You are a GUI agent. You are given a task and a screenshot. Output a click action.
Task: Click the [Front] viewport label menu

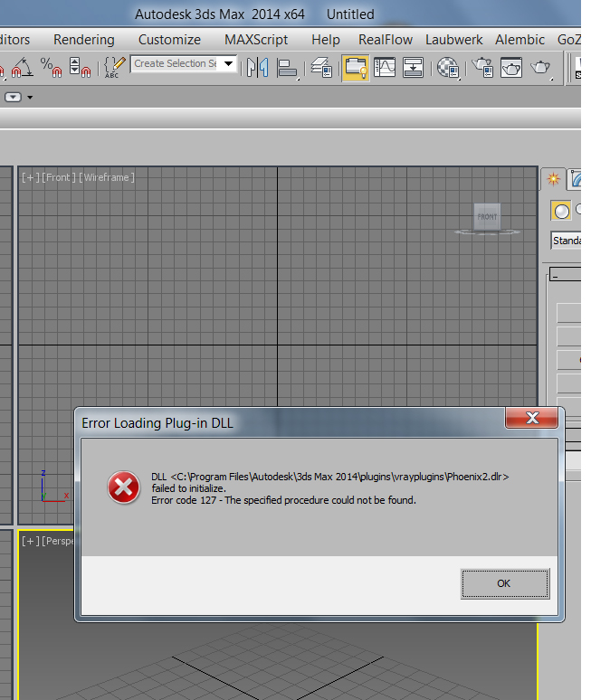click(x=59, y=177)
